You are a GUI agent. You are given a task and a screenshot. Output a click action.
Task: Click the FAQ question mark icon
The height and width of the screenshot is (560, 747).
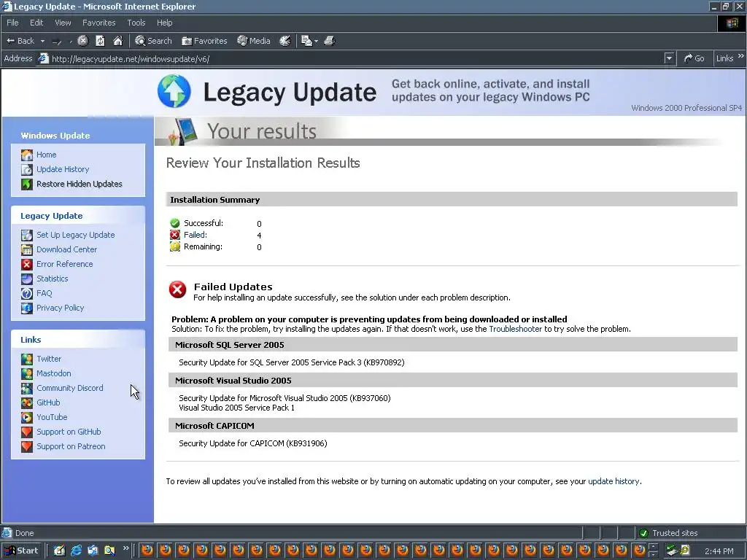pyautogui.click(x=27, y=293)
